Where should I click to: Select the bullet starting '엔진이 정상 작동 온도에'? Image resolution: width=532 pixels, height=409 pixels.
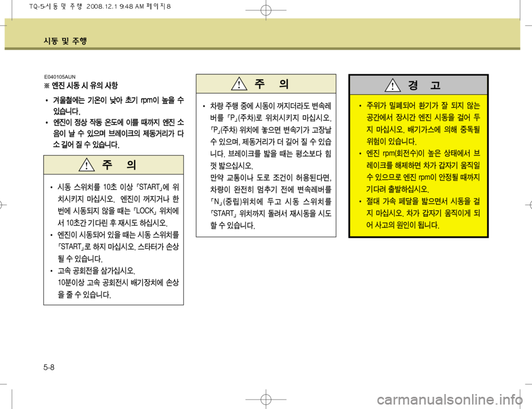(115, 134)
